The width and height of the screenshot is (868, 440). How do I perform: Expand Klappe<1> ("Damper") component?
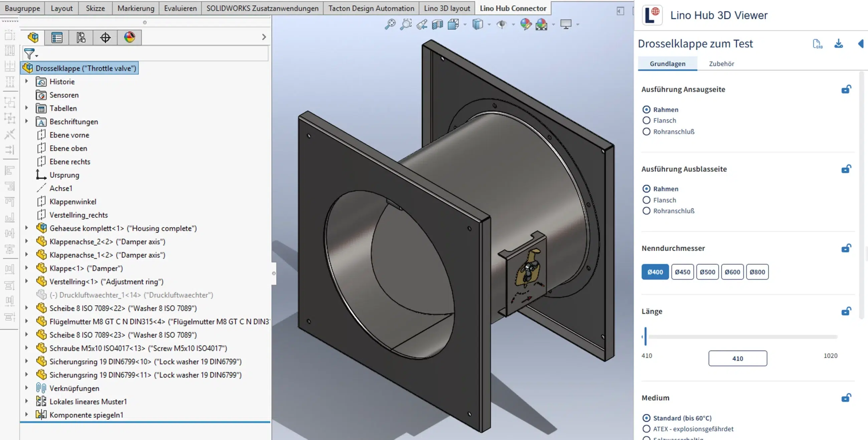tap(26, 268)
